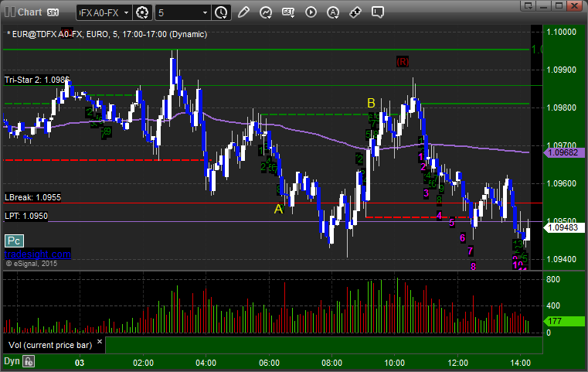Open the GET studies menu

288,12
